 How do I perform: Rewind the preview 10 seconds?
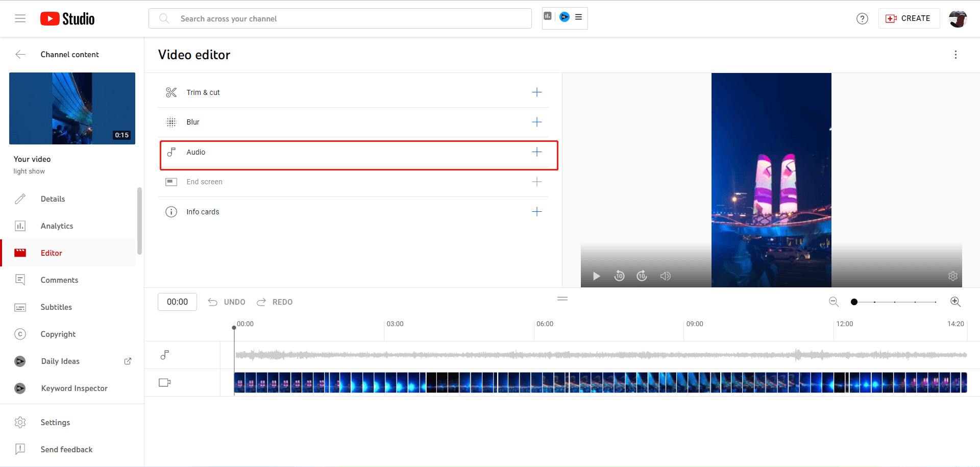619,276
